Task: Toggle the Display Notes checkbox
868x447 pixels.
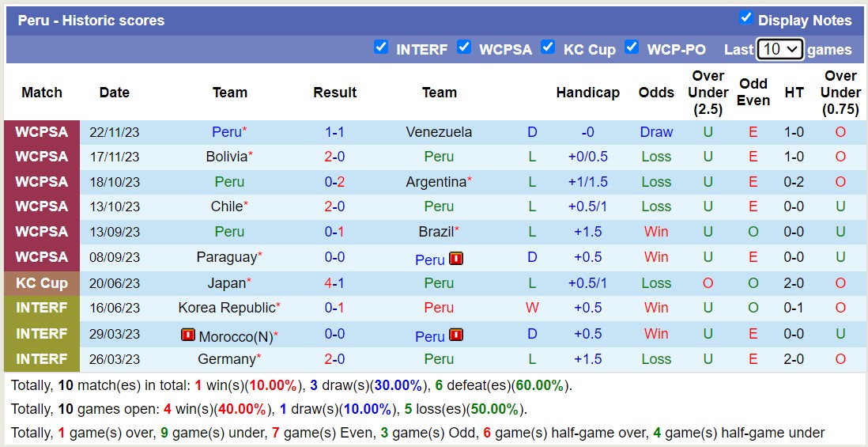Action: pyautogui.click(x=745, y=17)
